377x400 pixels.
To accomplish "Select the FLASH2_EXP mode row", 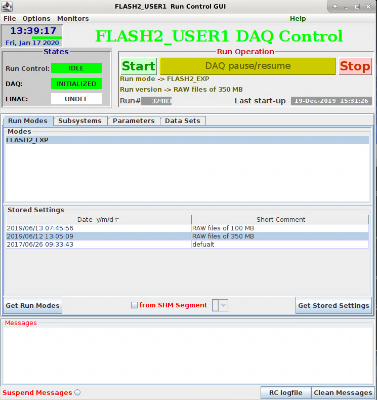I will point(187,140).
